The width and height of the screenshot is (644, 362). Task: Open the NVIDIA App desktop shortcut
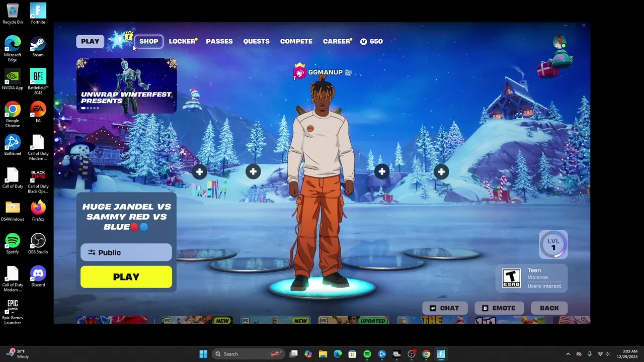pyautogui.click(x=13, y=79)
